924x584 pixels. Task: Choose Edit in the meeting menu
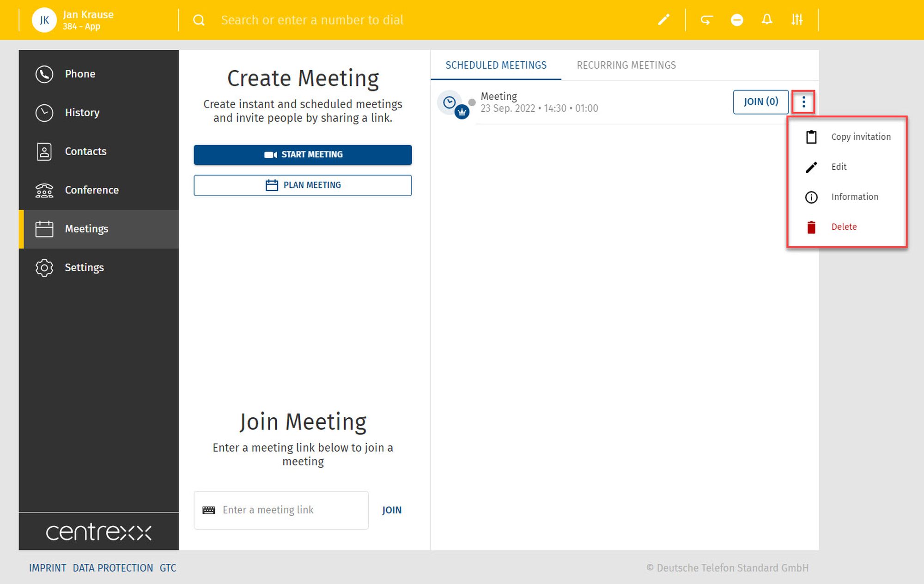(839, 167)
